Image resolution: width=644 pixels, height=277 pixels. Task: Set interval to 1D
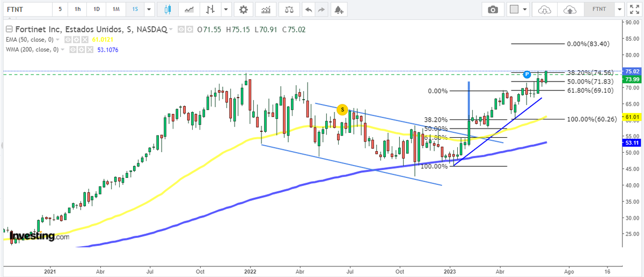pos(96,9)
